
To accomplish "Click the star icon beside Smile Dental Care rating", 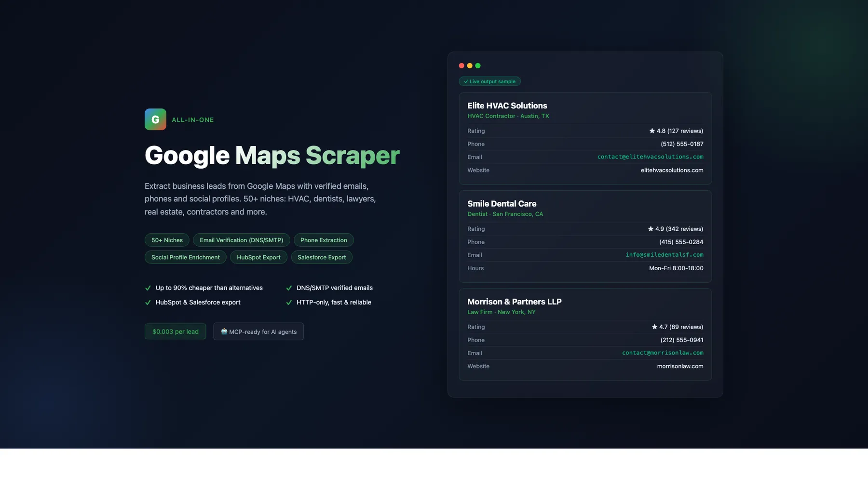I will click(650, 228).
